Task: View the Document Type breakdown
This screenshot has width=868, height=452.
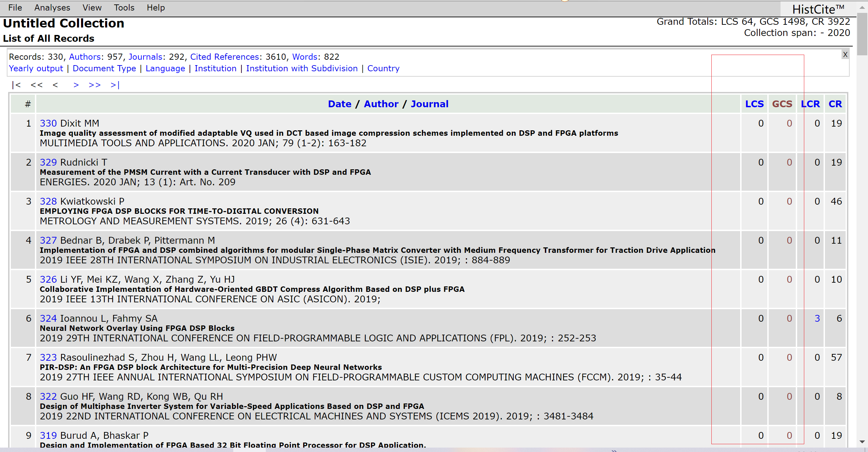Action: click(x=104, y=69)
